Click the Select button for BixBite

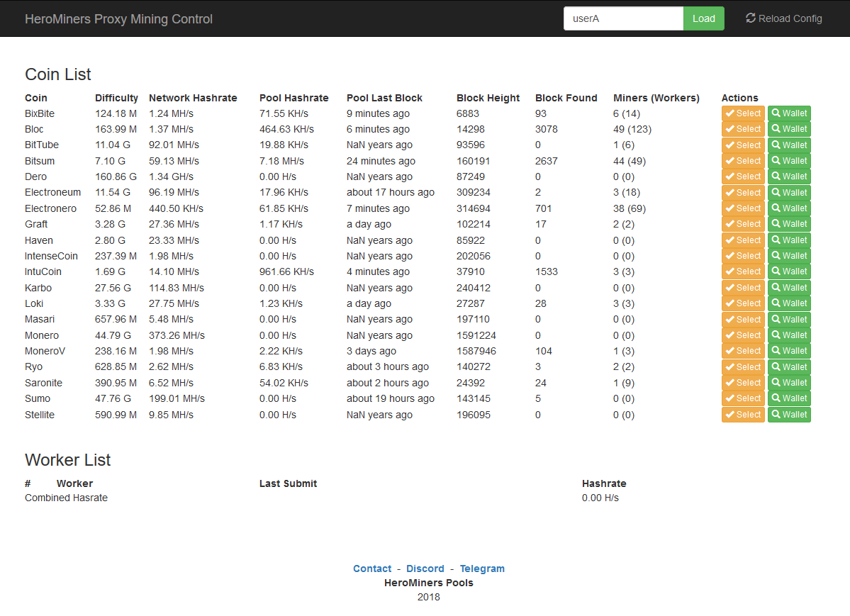743,113
